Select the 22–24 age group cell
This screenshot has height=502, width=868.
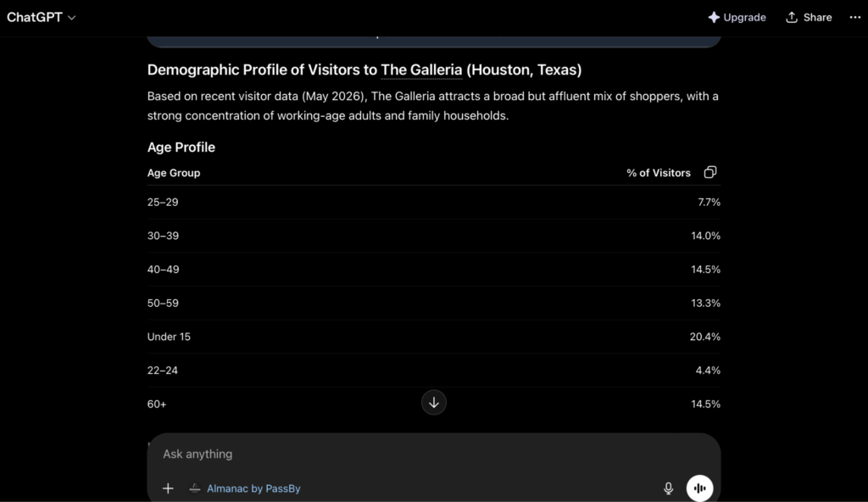coord(163,370)
